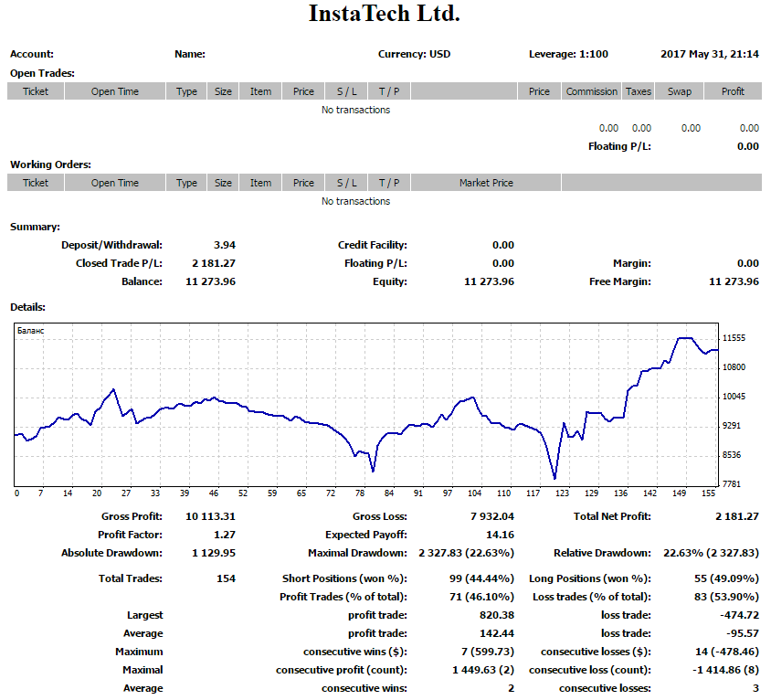Viewport: 771px width, 700px height.
Task: Select consecutive profit value 1 449.63 (2)
Action: tap(483, 670)
